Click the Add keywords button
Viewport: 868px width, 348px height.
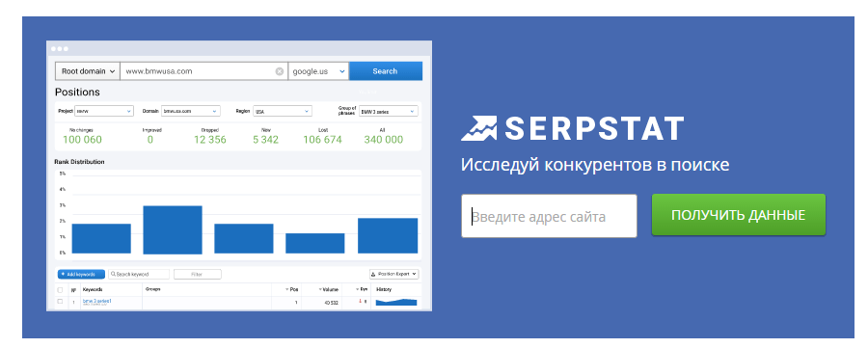pos(81,275)
